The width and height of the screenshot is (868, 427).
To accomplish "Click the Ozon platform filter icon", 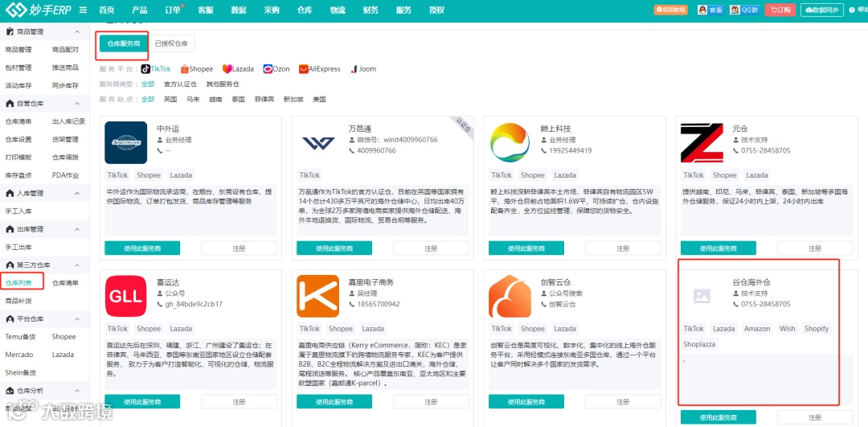I will (x=268, y=68).
